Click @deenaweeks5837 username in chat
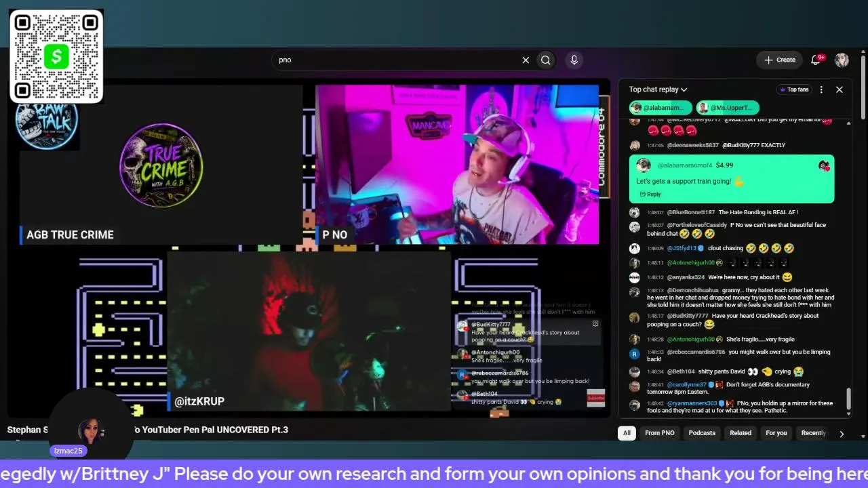The height and width of the screenshot is (488, 868). click(x=693, y=145)
